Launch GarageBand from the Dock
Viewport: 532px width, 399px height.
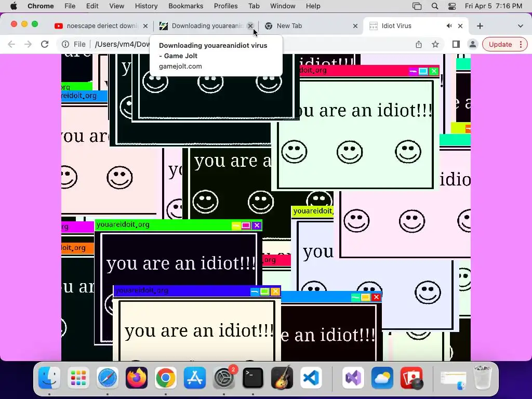282,378
